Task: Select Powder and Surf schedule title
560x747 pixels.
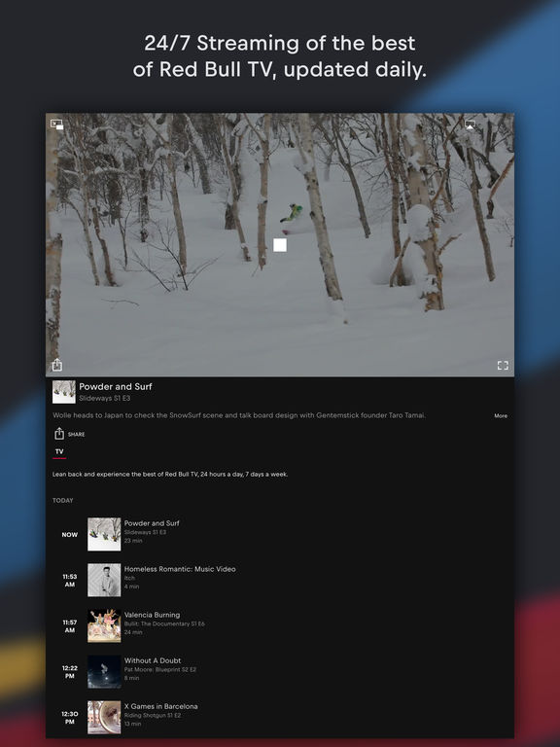Action: click(152, 523)
